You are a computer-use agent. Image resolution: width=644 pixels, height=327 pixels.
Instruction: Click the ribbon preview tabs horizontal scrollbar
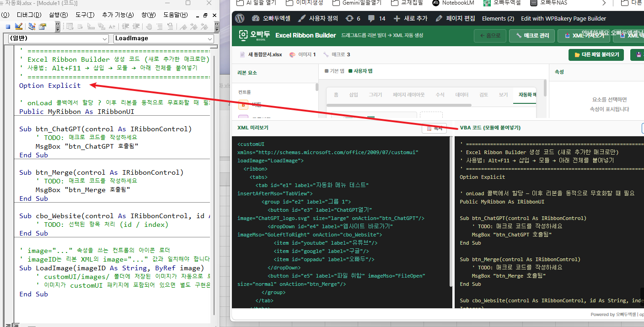[x=399, y=105]
